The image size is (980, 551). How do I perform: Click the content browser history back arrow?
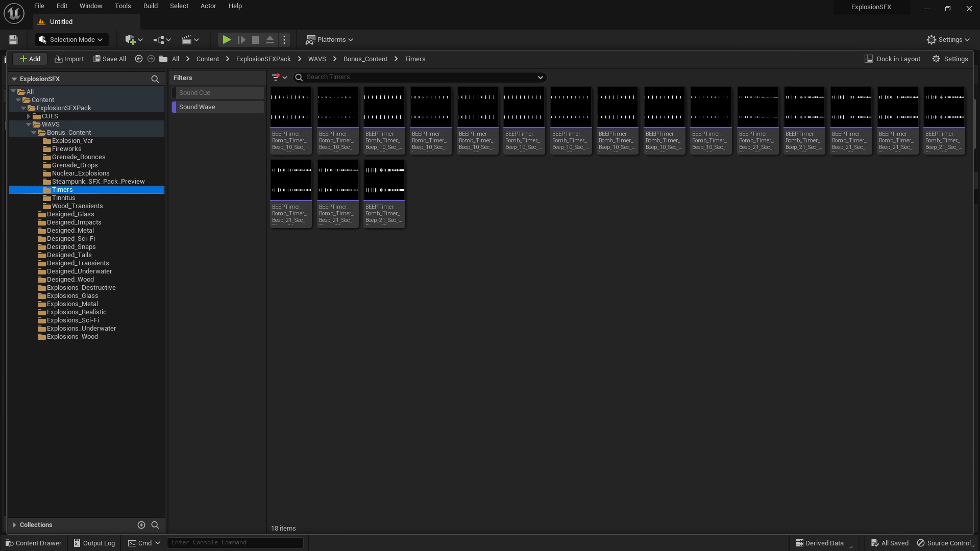click(x=138, y=59)
